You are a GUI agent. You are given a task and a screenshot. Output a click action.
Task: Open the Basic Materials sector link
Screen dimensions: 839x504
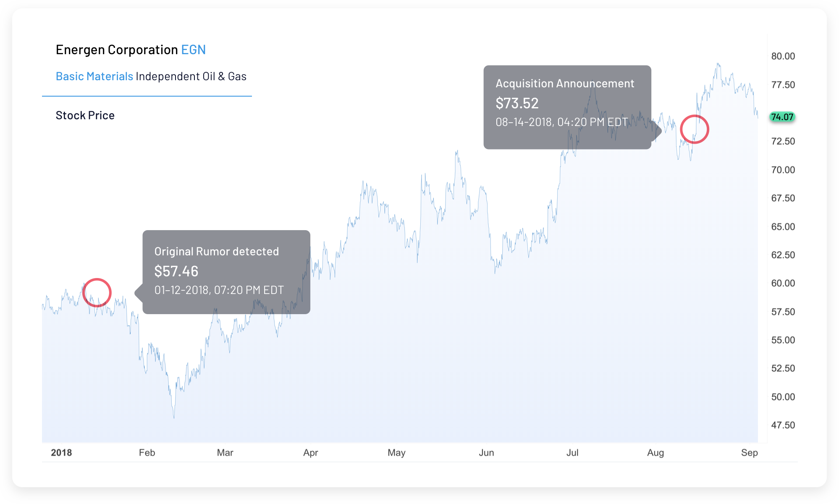click(x=94, y=76)
